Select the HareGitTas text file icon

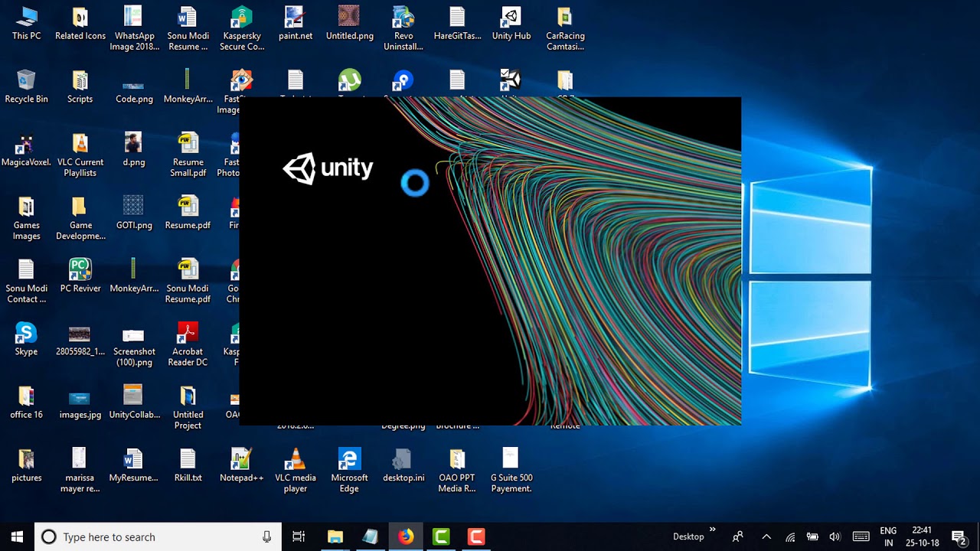457,24
